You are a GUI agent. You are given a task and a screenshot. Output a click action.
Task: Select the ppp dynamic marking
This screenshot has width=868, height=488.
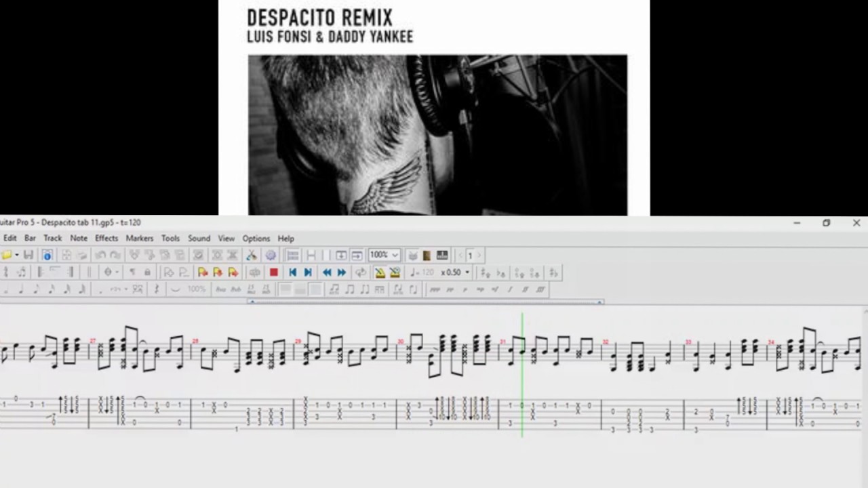click(435, 289)
